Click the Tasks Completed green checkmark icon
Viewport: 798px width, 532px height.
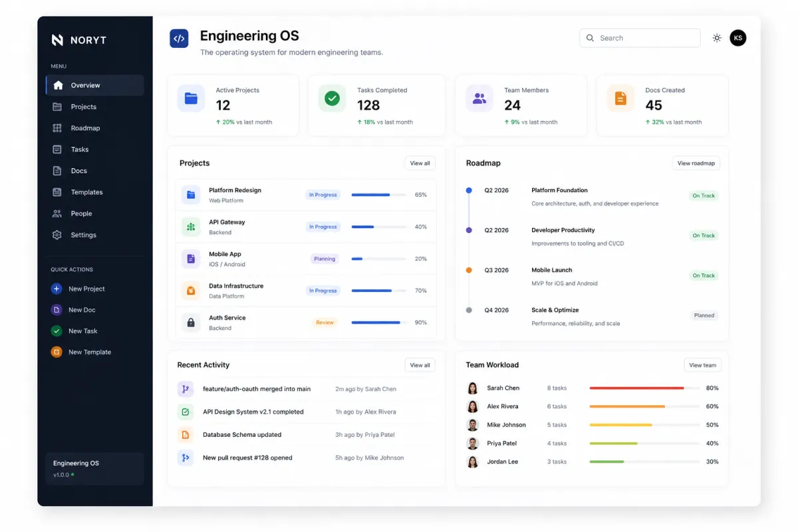coord(332,98)
